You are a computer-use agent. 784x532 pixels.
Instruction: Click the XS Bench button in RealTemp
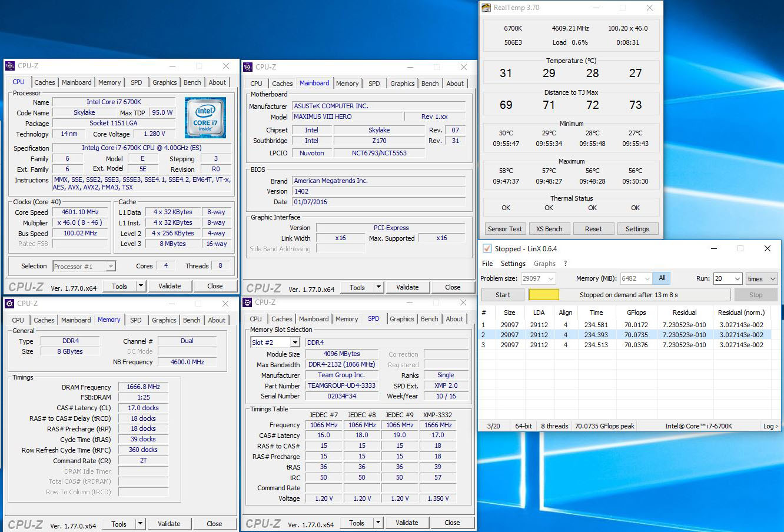pyautogui.click(x=549, y=229)
